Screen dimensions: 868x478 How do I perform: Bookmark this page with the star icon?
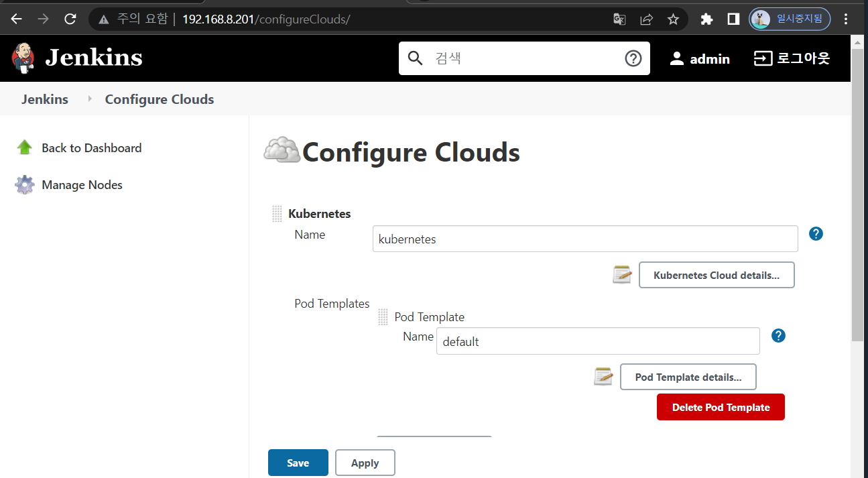pyautogui.click(x=673, y=19)
